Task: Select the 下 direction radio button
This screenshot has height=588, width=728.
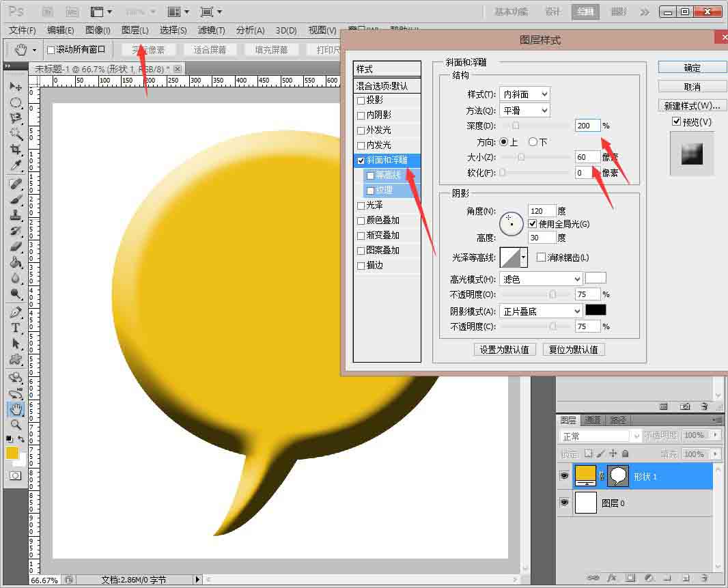Action: (x=533, y=141)
